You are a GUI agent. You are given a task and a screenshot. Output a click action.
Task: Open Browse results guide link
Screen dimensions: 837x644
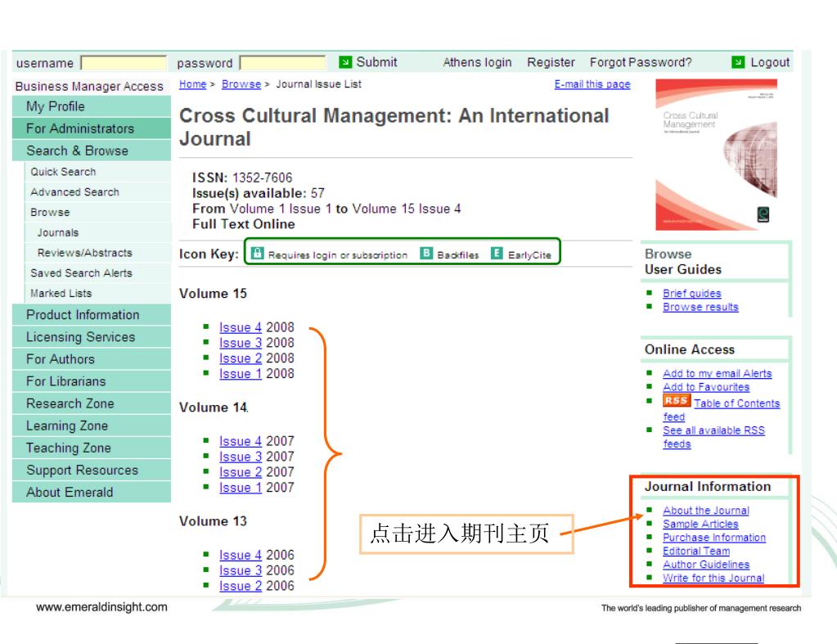(700, 307)
